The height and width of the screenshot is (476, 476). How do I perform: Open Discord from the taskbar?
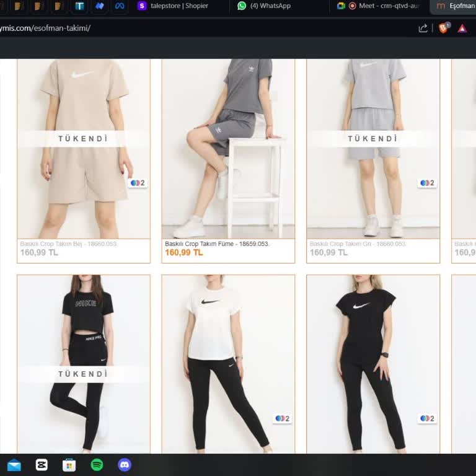point(125,465)
